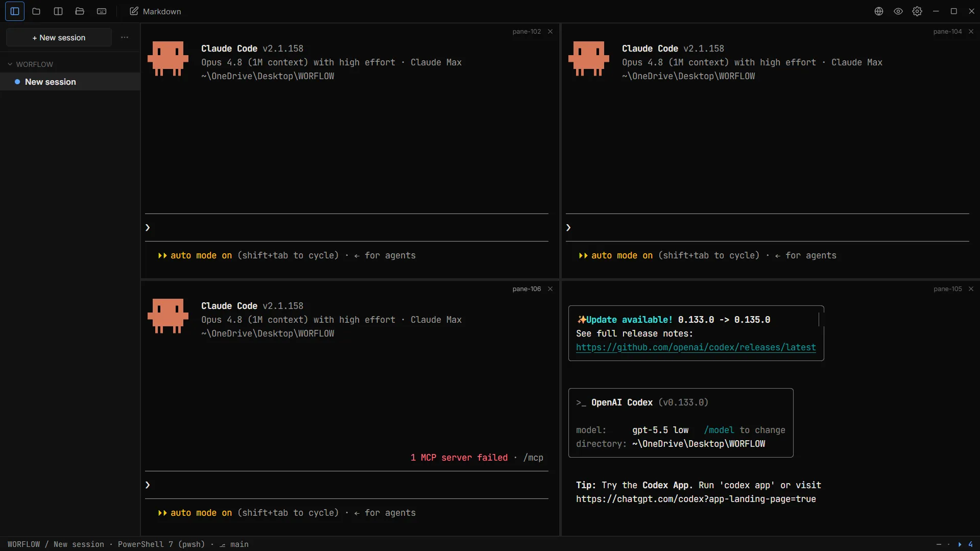
Task: Click the /mcp command text in pane-106
Action: 533,458
